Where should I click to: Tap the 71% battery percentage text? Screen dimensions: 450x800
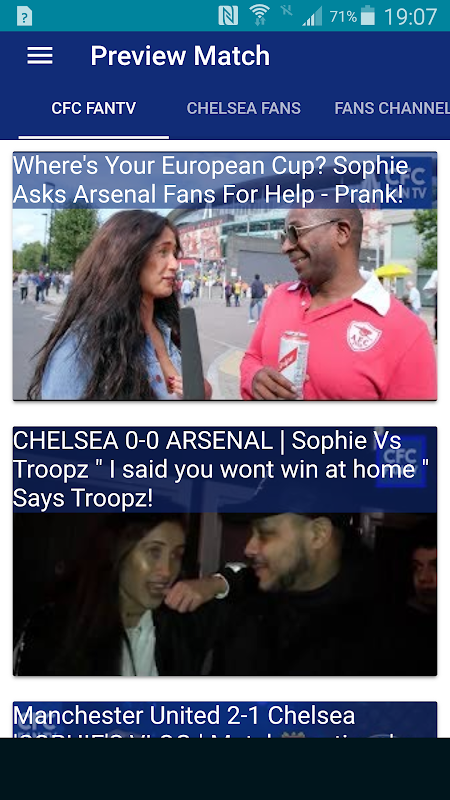click(343, 17)
